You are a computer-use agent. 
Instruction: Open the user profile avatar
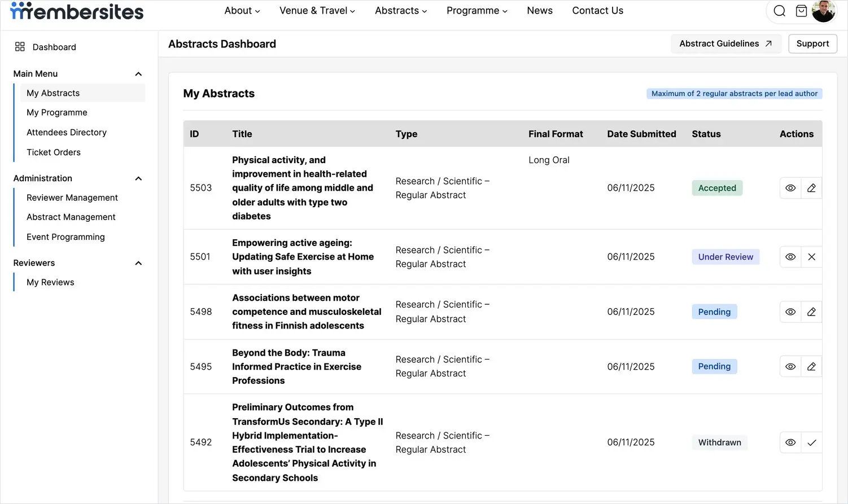pos(823,11)
